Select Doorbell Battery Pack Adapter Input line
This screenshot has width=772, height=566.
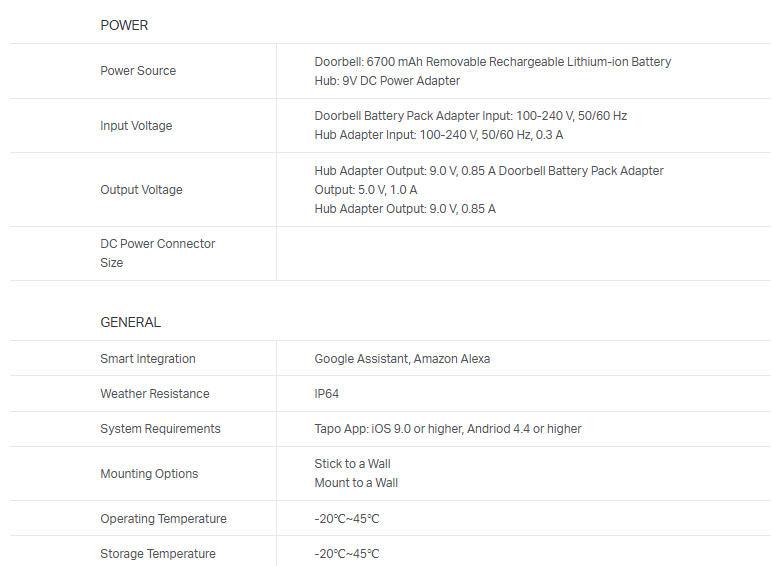[x=470, y=116]
